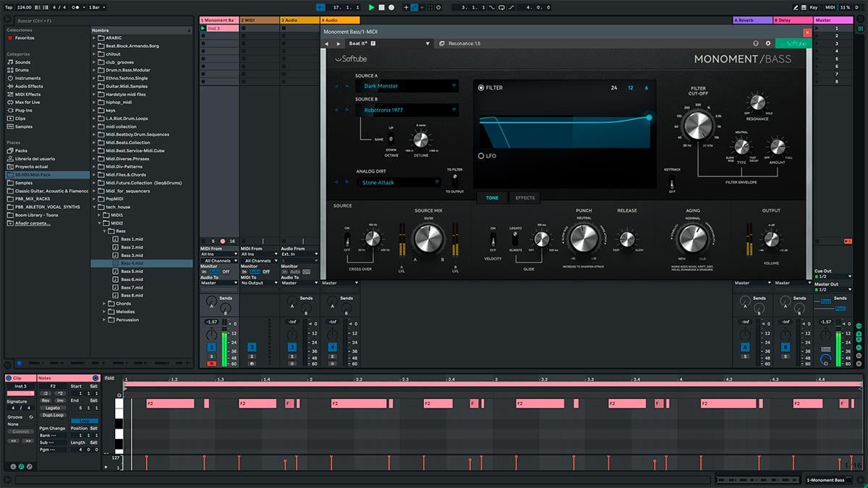Viewport: 868px width, 488px height.
Task: Click the Tap tempo button
Action: tap(9, 7)
